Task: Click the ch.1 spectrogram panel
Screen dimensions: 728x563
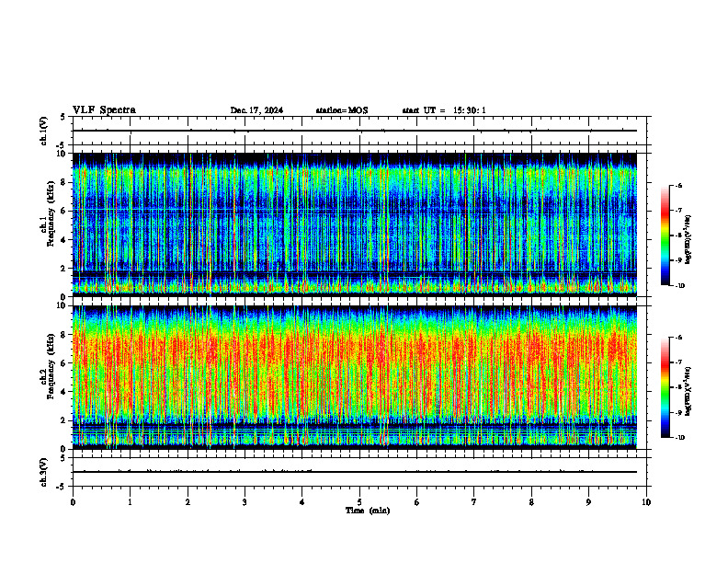Action: [x=355, y=224]
